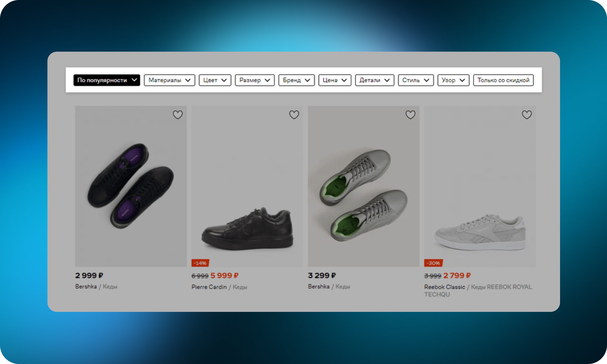
Task: Save Reebok Classic sneakers to wishlist heart
Action: 527,114
